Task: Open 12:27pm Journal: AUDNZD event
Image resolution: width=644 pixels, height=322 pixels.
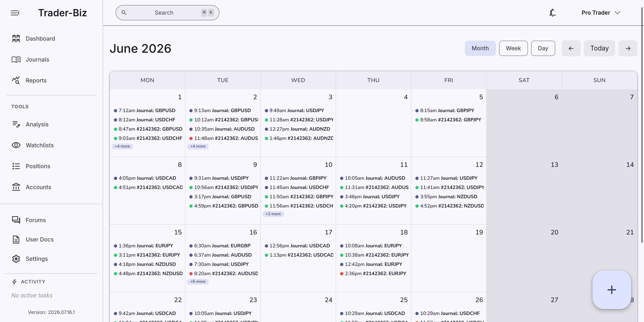Action: click(x=298, y=129)
